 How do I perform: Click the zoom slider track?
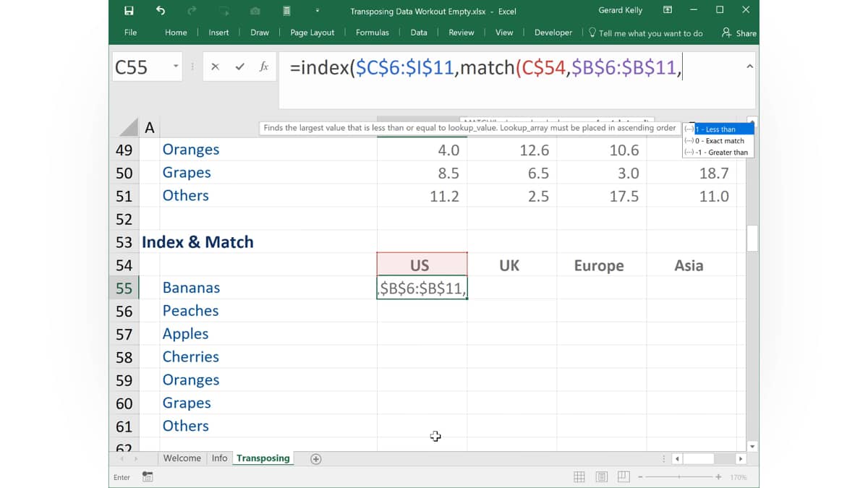(x=680, y=477)
